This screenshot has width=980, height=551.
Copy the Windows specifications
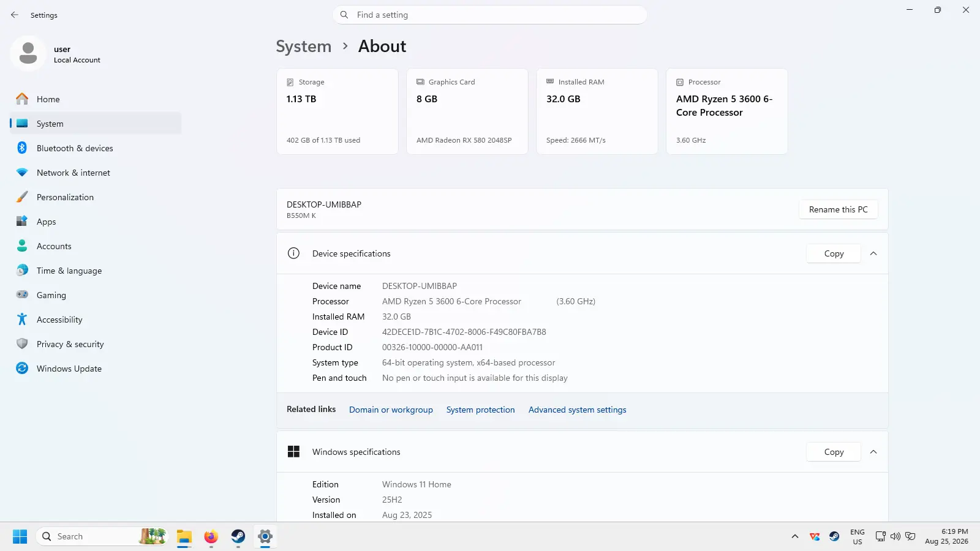pyautogui.click(x=834, y=452)
